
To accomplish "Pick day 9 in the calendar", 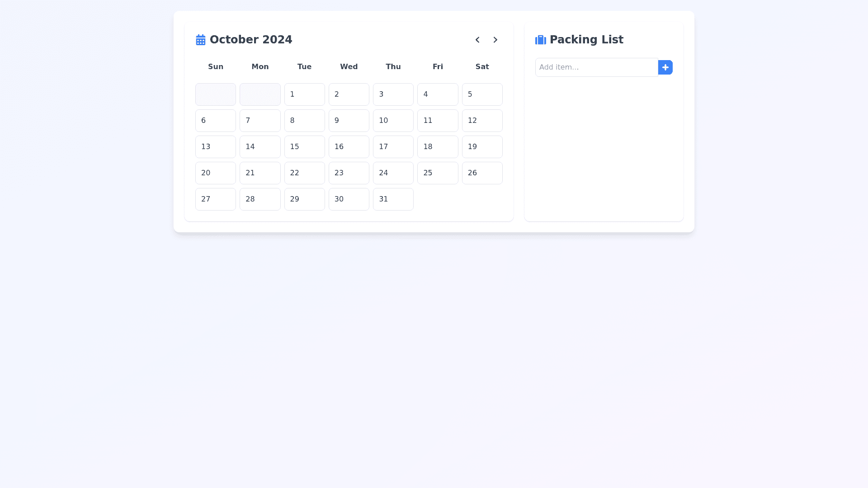I will point(349,121).
